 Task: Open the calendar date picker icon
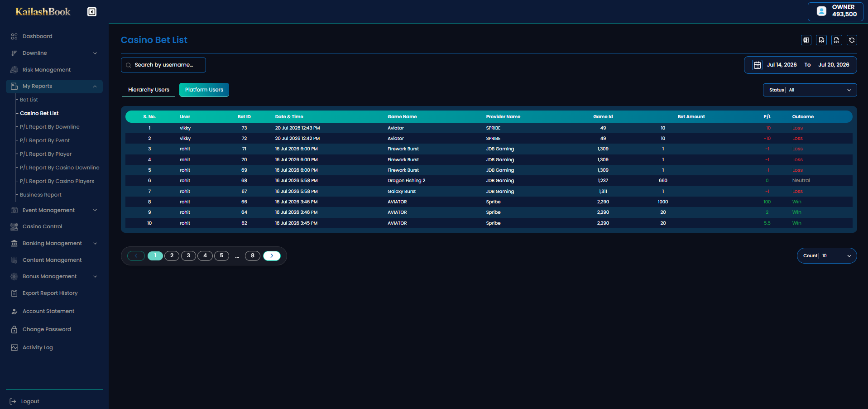click(757, 65)
